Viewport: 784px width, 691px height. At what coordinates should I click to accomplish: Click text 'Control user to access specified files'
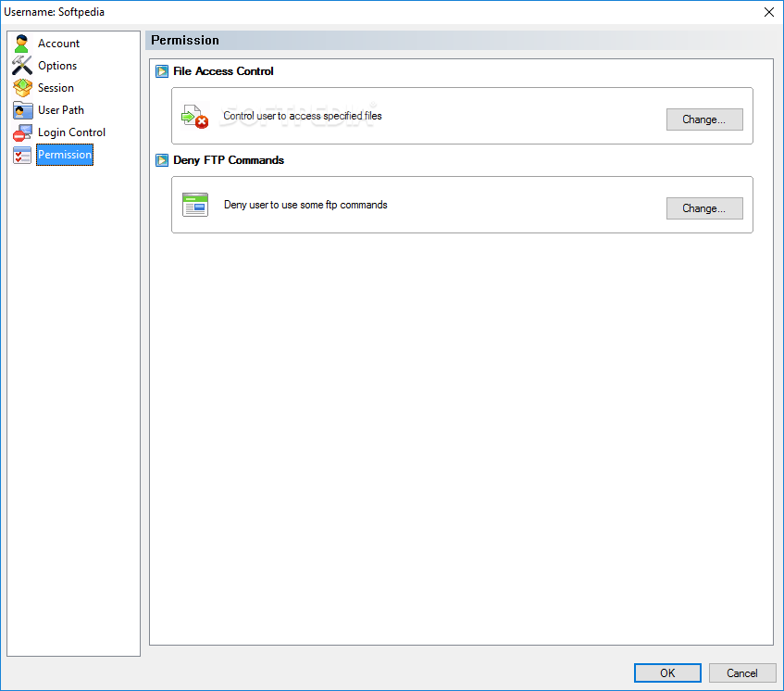pyautogui.click(x=303, y=116)
